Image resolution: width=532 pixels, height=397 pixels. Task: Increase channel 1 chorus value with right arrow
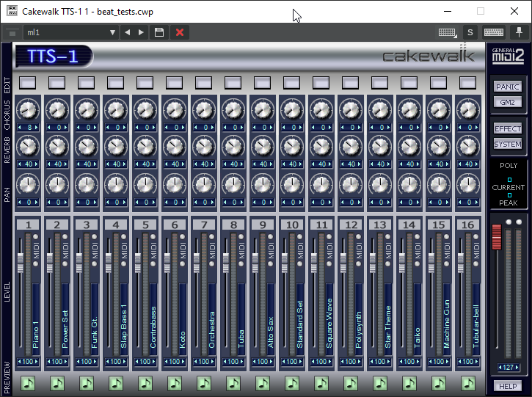pos(37,127)
